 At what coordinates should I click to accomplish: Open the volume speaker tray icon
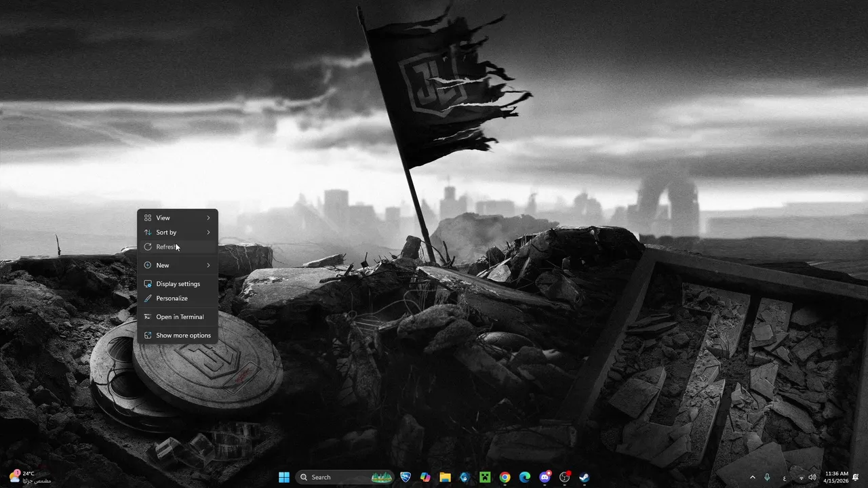[x=812, y=477]
